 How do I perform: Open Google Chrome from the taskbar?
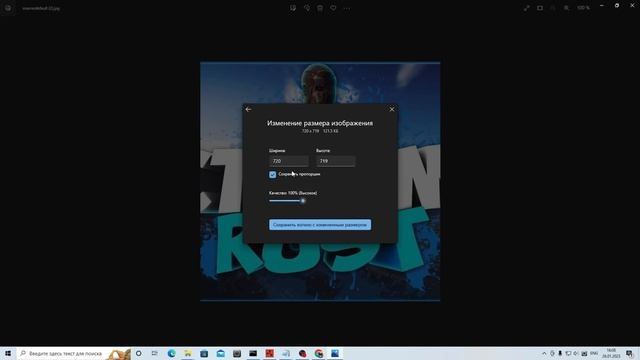click(319, 353)
